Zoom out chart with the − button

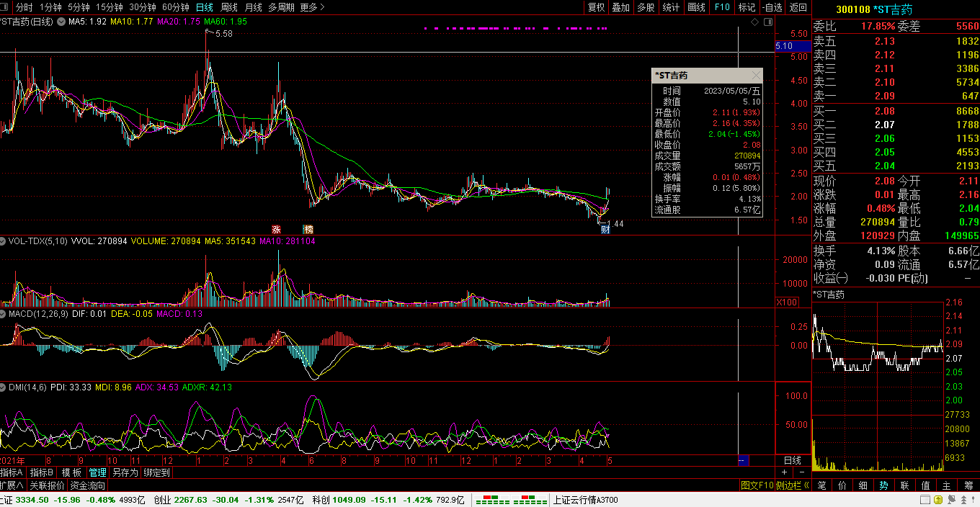(x=802, y=472)
